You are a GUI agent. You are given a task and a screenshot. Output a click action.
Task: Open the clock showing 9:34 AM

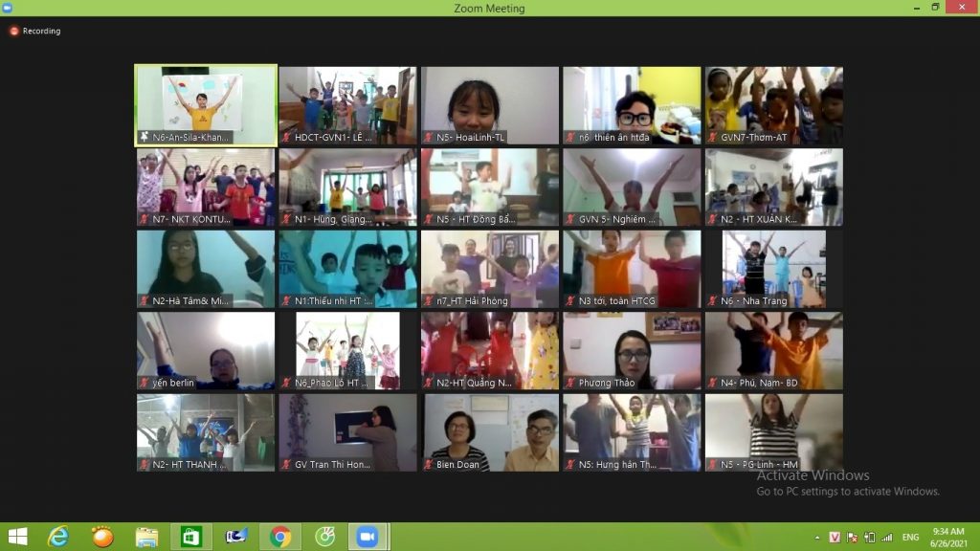pyautogui.click(x=948, y=538)
